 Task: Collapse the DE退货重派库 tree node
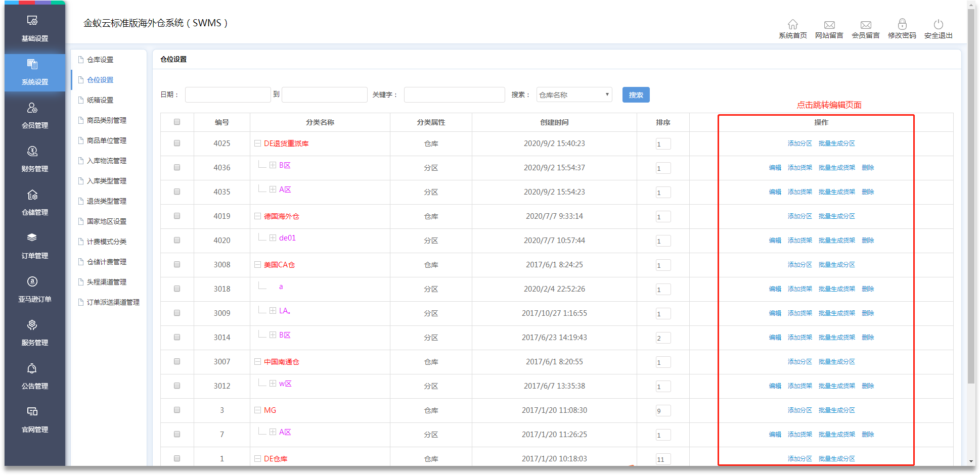tap(257, 144)
